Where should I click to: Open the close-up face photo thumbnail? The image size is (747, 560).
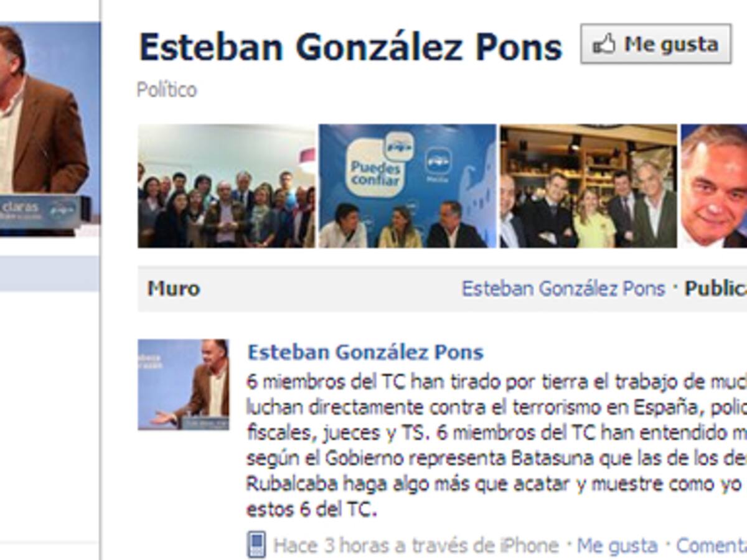(x=713, y=186)
